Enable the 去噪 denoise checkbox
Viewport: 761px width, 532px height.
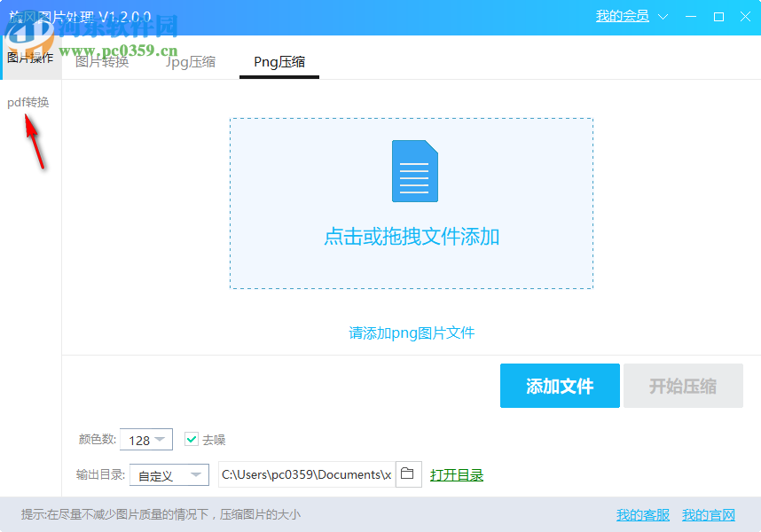pyautogui.click(x=192, y=439)
